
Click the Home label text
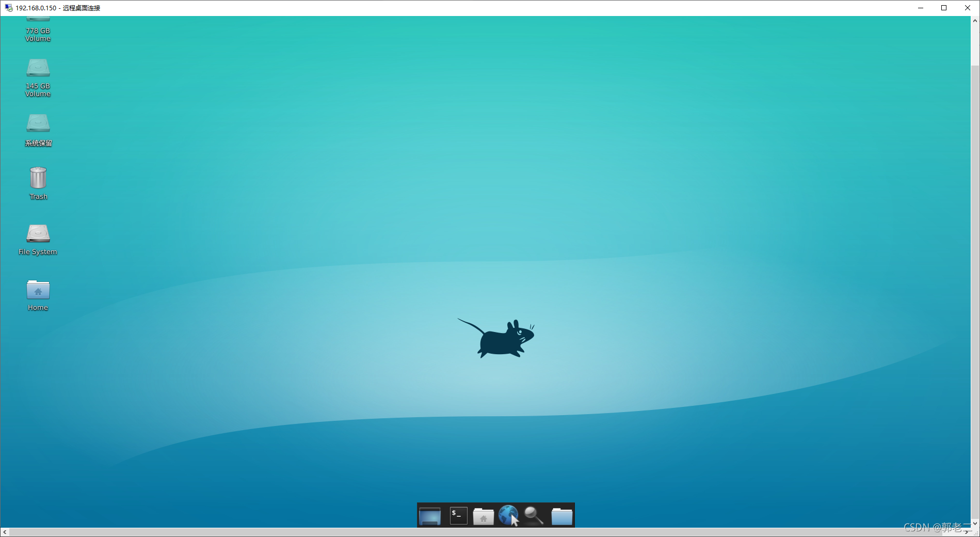click(38, 308)
